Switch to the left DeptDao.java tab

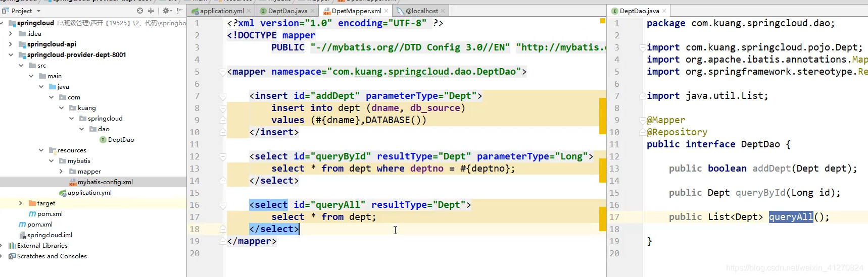[x=287, y=11]
